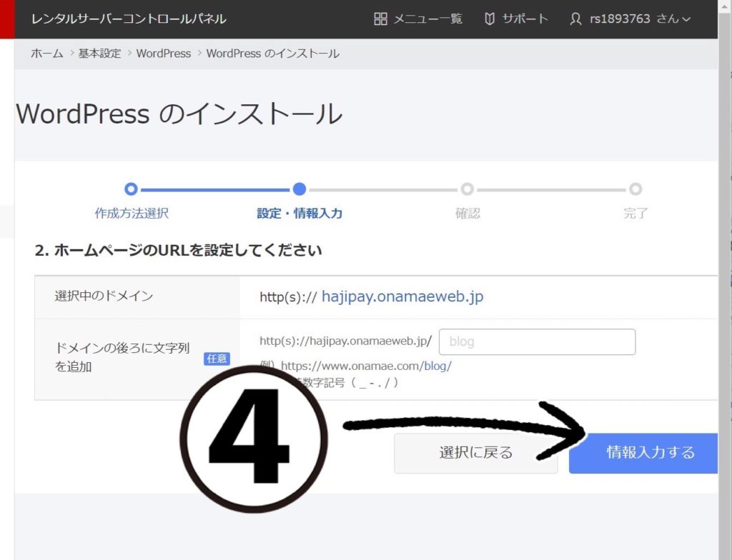Click the grid icon beside メニュー一覧
The image size is (732, 560).
tap(381, 19)
